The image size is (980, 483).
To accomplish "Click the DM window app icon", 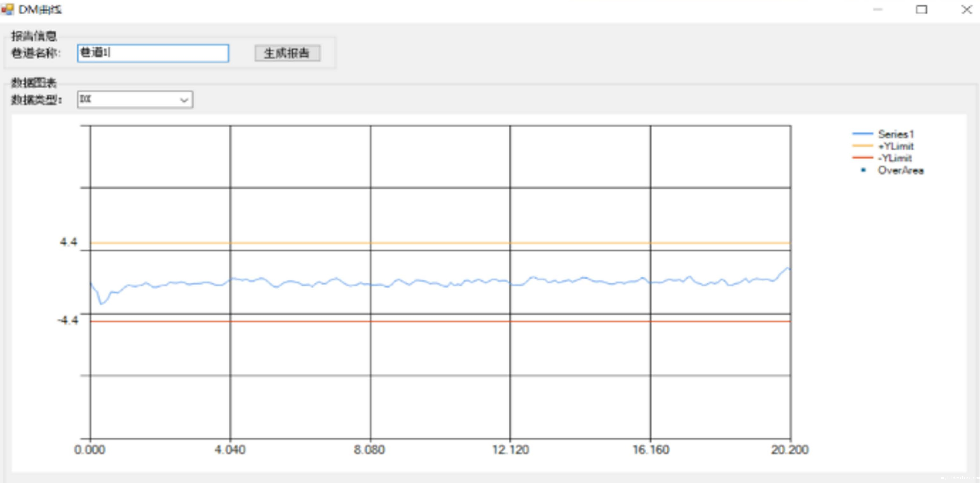I will pos(8,9).
